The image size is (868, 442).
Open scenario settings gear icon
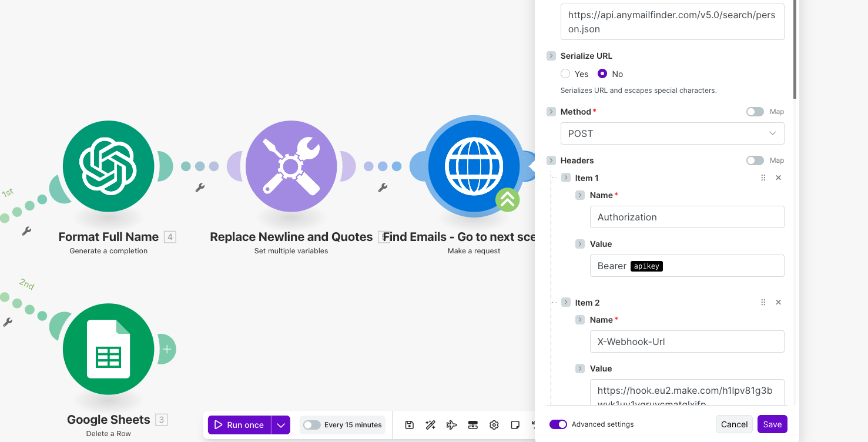tap(494, 425)
